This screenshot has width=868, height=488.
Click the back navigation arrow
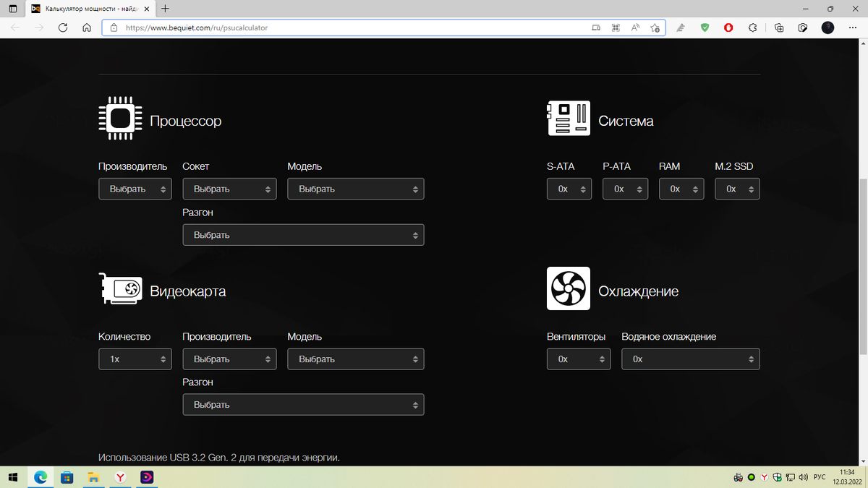click(x=16, y=27)
